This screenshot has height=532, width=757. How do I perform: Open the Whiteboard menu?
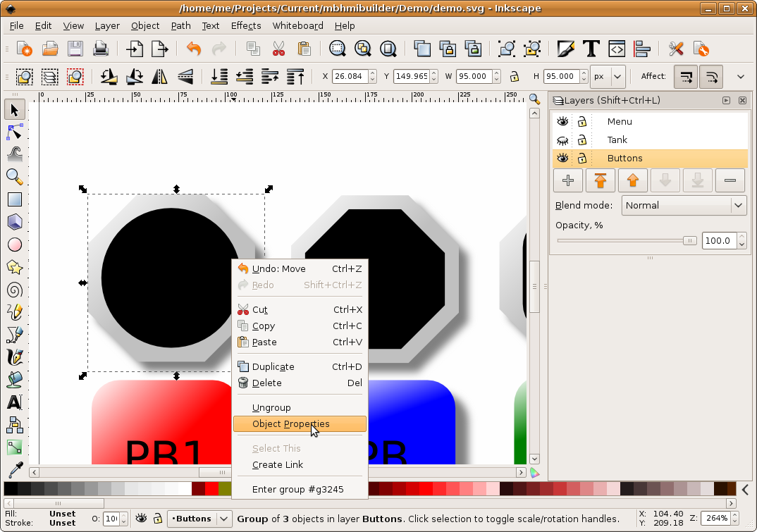click(297, 25)
